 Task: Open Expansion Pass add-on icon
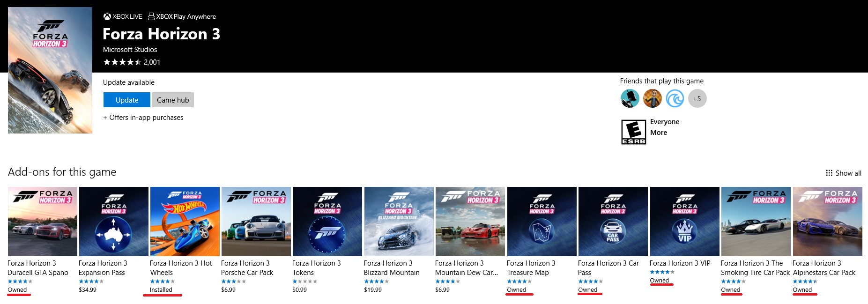[114, 222]
